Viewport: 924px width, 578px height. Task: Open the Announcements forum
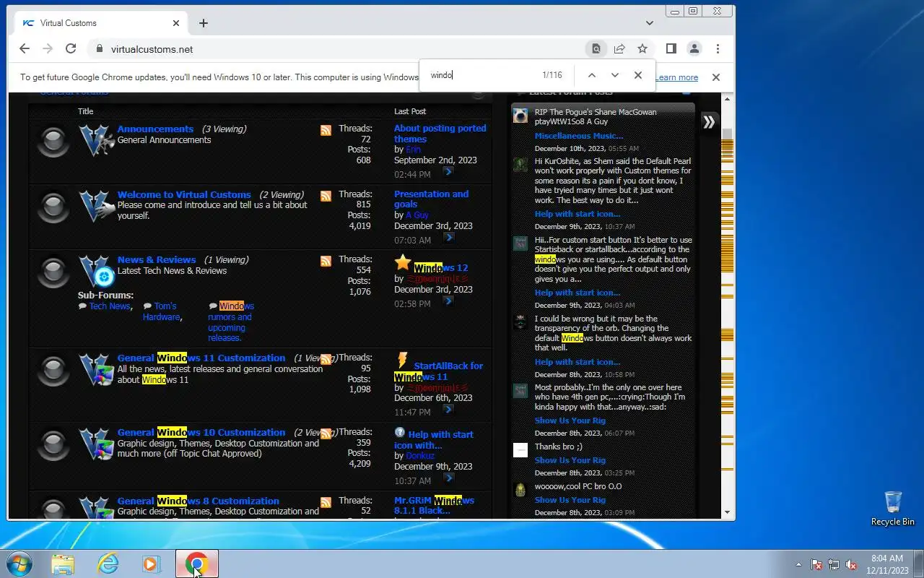pyautogui.click(x=155, y=129)
